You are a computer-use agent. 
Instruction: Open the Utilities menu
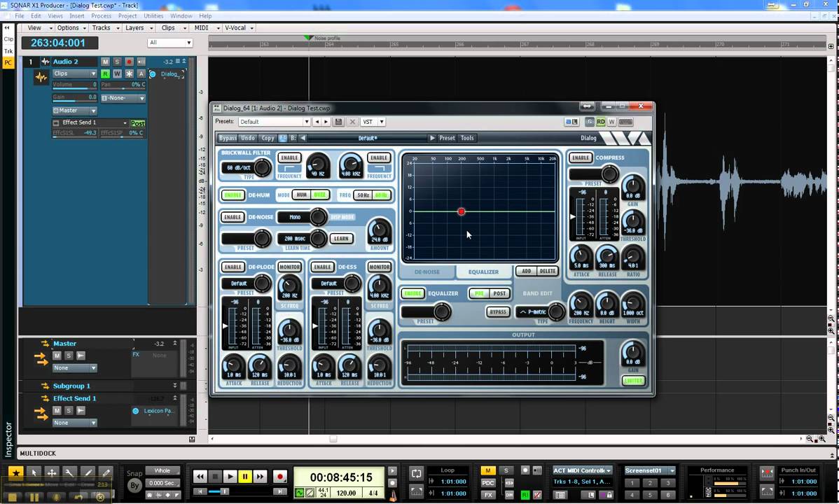[x=153, y=16]
